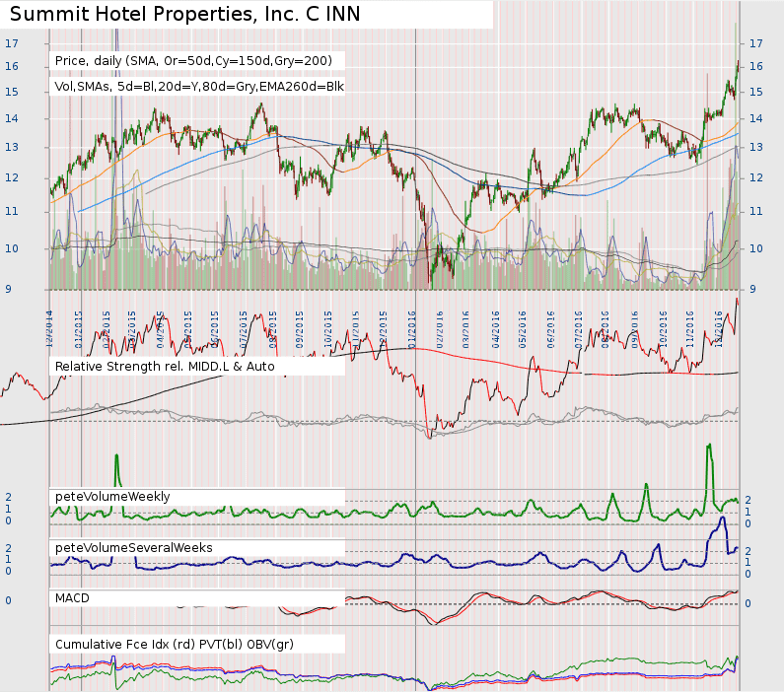The width and height of the screenshot is (784, 692).
Task: Click the left axis price label 11
Action: [12, 211]
